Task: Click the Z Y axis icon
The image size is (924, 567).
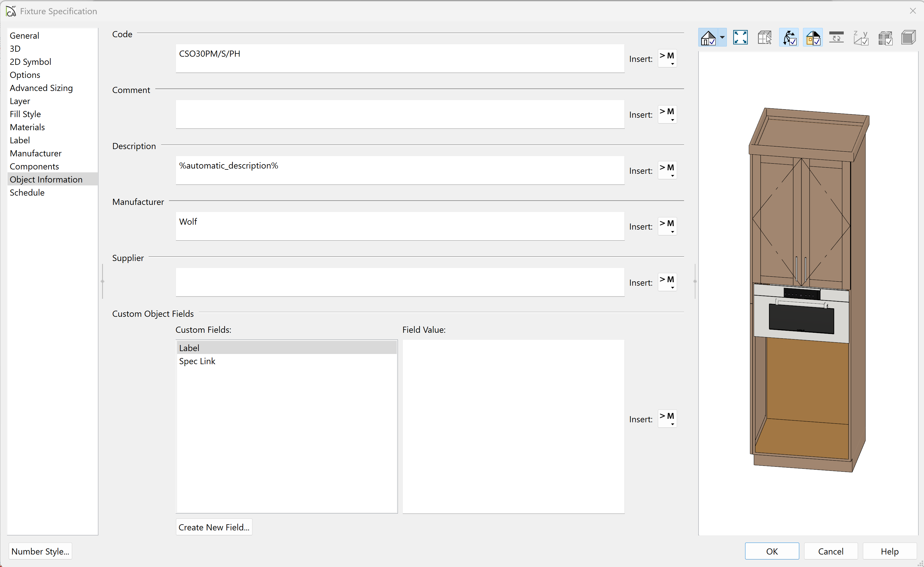Action: point(861,37)
